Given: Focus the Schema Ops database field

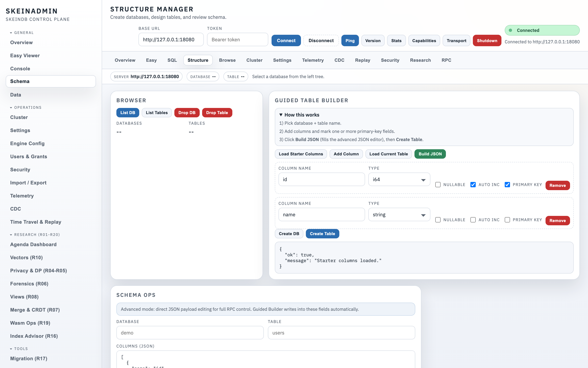Looking at the screenshot, I should point(190,333).
